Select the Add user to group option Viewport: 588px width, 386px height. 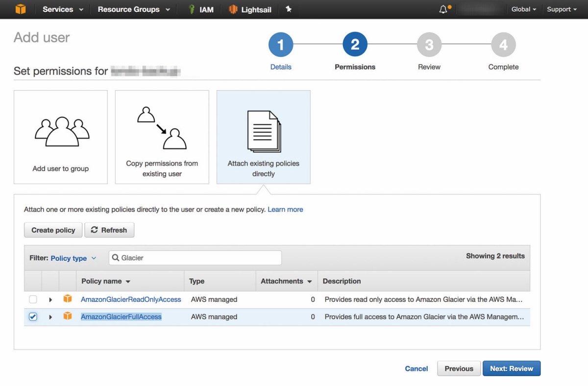point(61,137)
